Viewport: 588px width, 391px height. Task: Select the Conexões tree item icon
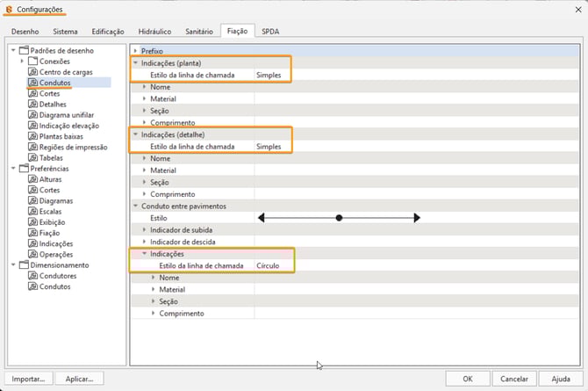(32, 61)
